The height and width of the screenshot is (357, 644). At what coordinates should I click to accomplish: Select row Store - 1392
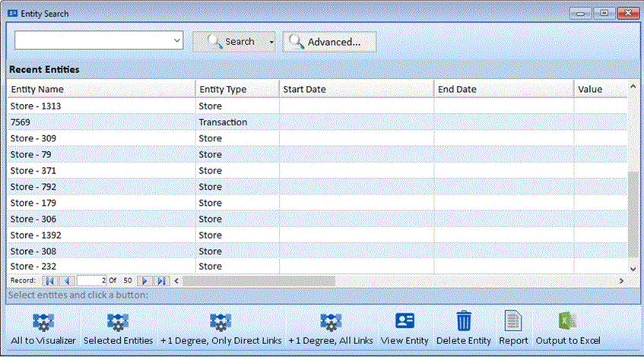[317, 235]
